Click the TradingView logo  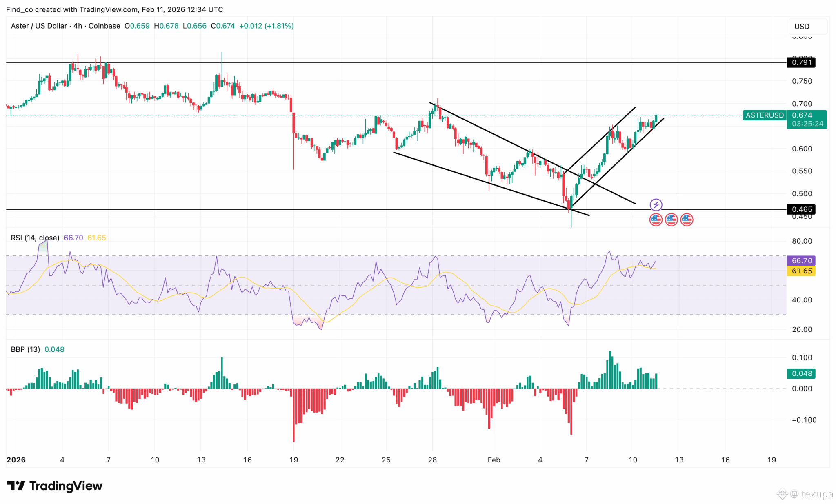click(x=55, y=486)
